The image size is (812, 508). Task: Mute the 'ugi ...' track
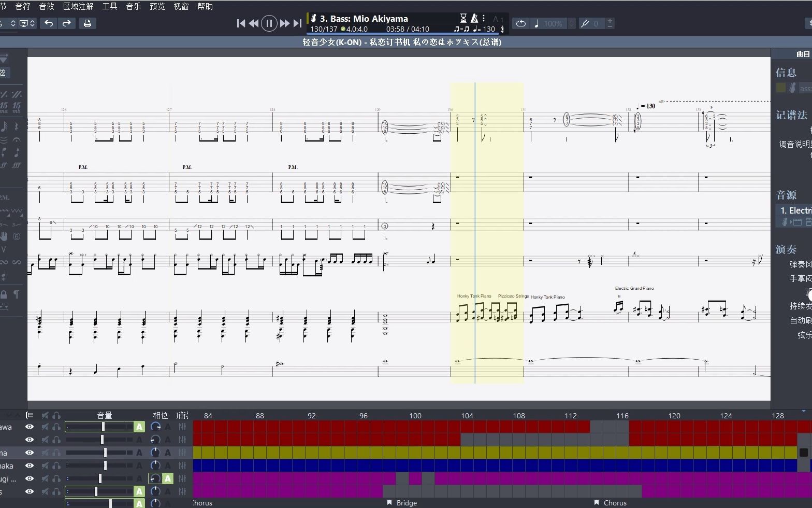(45, 478)
